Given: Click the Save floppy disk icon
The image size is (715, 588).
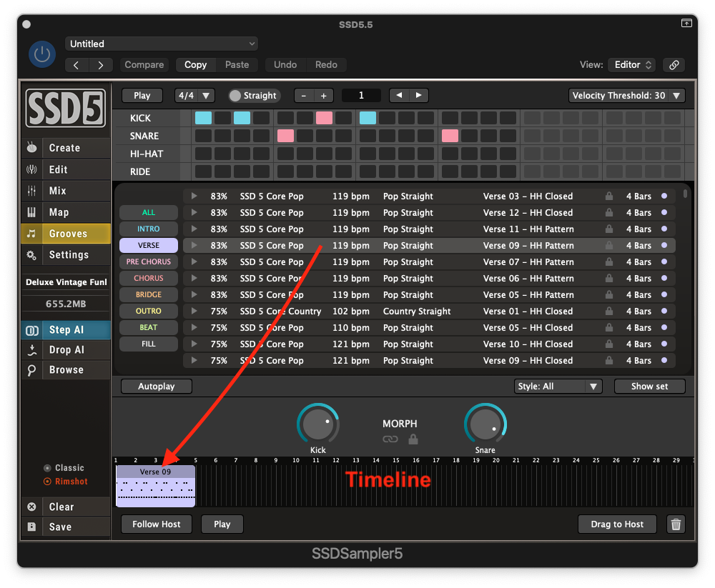Looking at the screenshot, I should click(31, 527).
